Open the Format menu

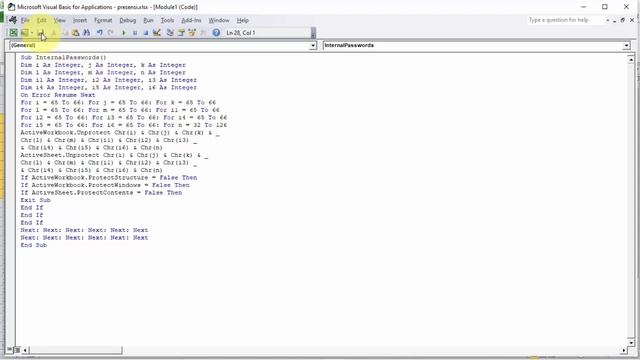[103, 20]
